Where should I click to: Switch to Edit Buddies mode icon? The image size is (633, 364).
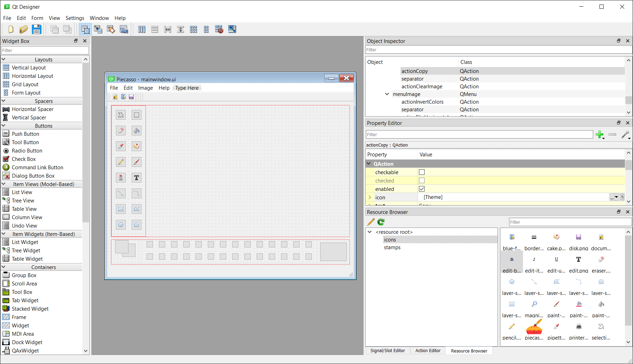[111, 29]
